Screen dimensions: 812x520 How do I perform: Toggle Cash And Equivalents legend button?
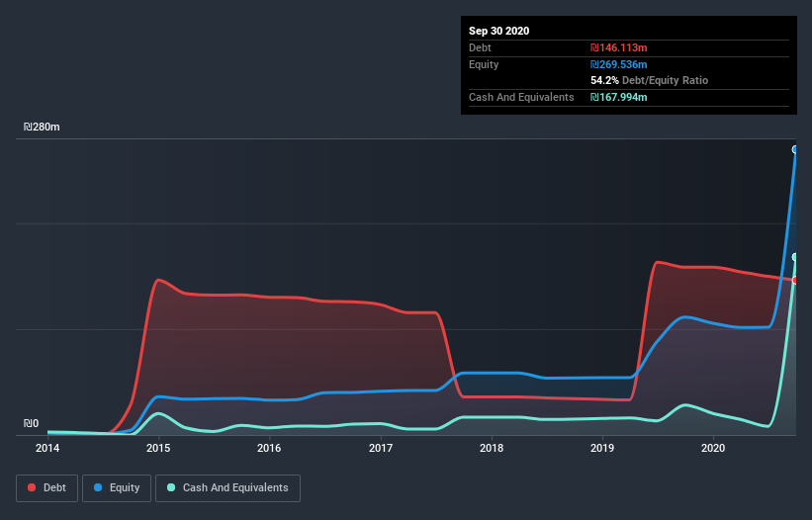[227, 488]
